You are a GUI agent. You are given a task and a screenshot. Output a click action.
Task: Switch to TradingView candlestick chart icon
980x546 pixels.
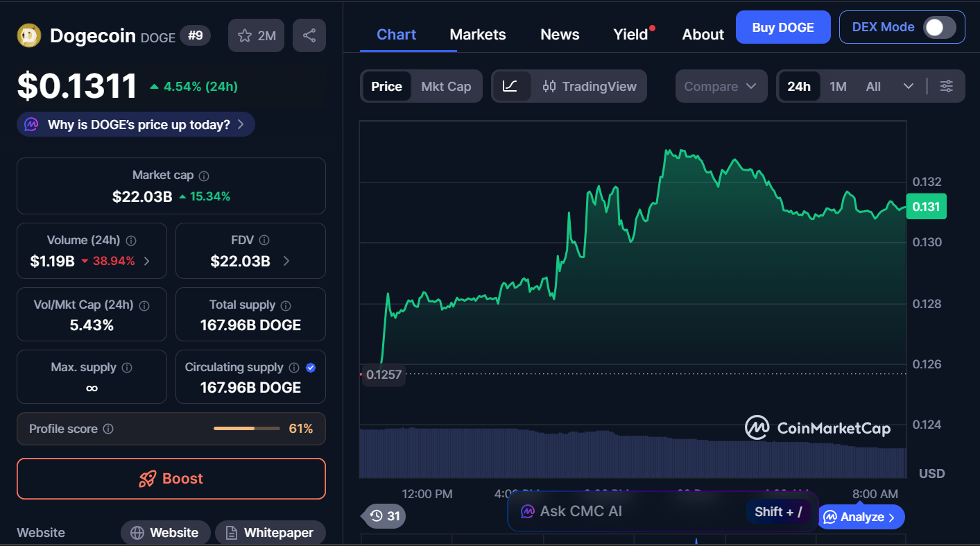[549, 86]
